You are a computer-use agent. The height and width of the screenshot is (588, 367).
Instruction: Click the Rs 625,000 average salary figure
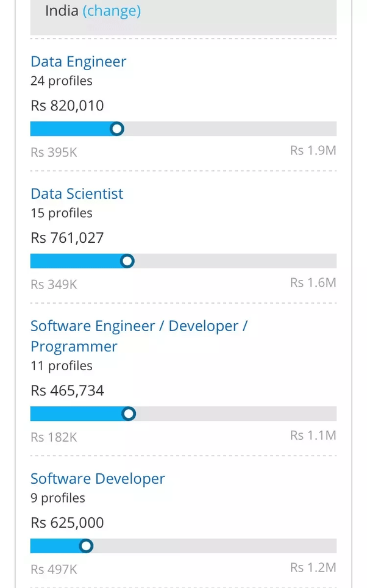(x=67, y=523)
